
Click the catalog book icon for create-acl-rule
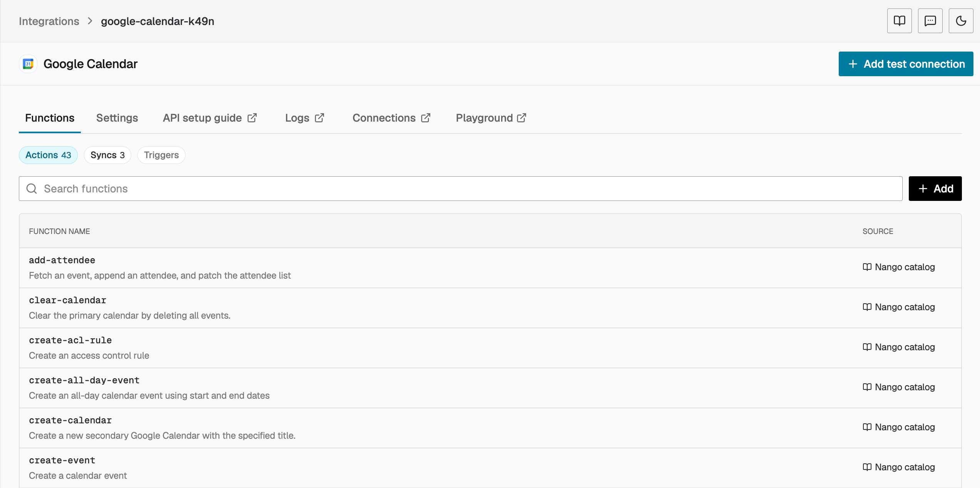[x=867, y=347]
